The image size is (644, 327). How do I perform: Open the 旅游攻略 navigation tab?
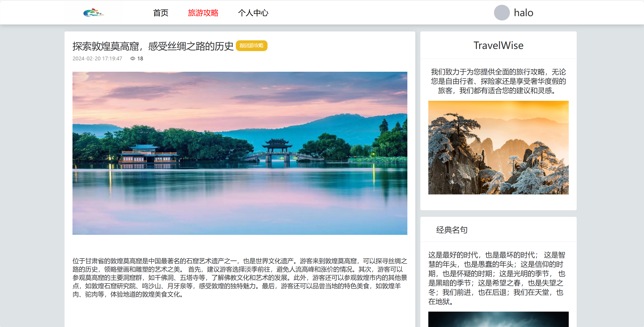pos(203,13)
